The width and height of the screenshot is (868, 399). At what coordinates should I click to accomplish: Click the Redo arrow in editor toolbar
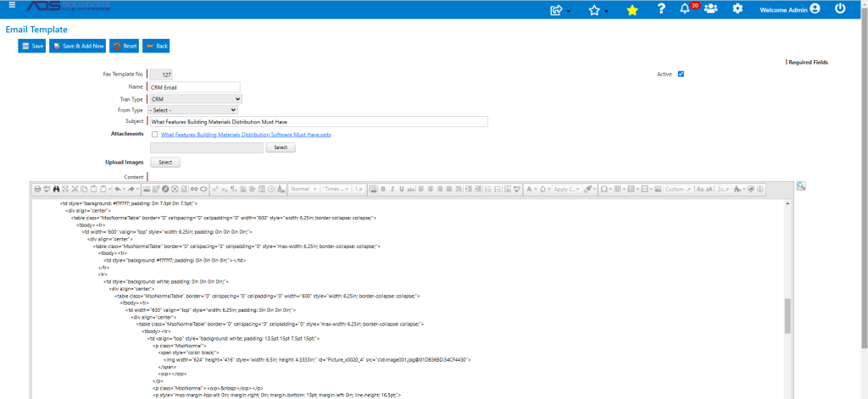(x=131, y=189)
